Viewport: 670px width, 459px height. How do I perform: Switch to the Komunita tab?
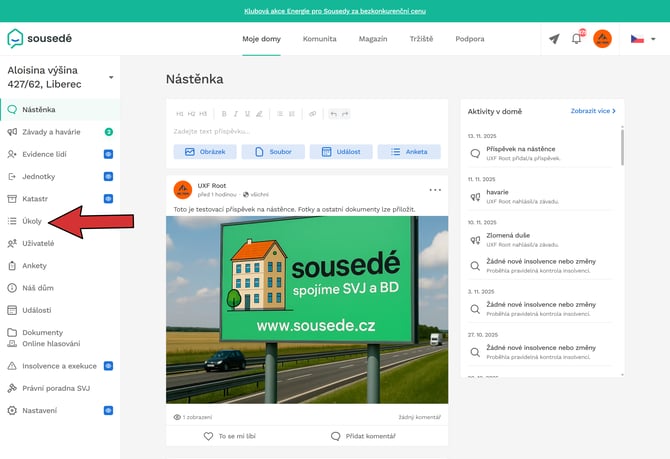click(x=320, y=39)
